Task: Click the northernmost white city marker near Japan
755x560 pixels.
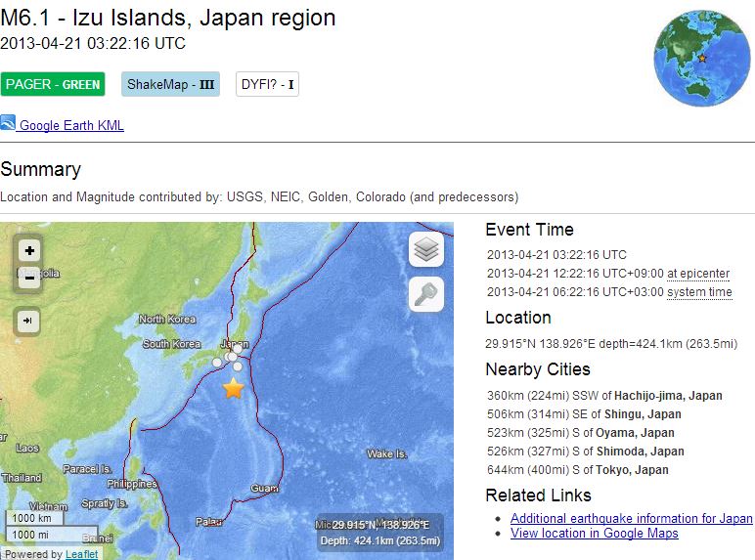Action: tap(238, 349)
